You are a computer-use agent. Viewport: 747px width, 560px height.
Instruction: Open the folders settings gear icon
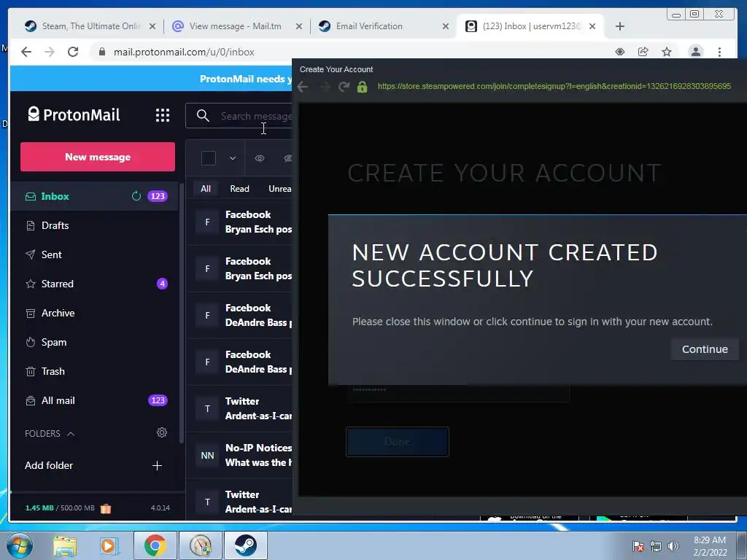tap(161, 432)
